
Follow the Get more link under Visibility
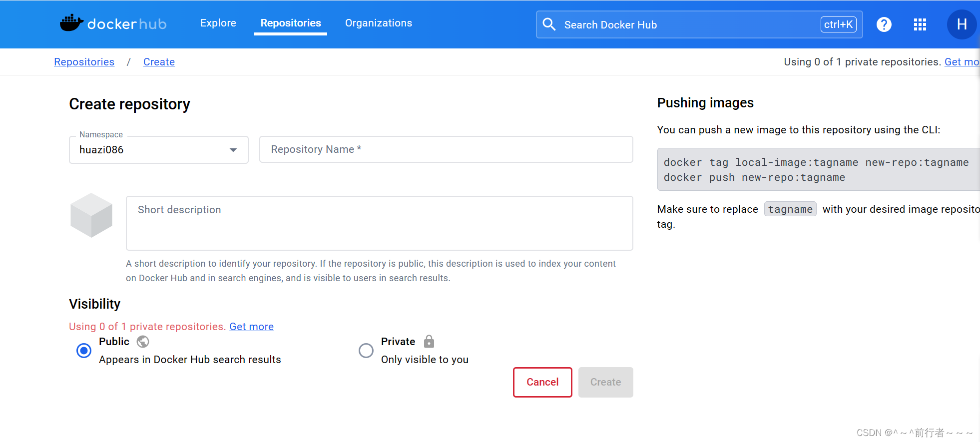pos(251,327)
